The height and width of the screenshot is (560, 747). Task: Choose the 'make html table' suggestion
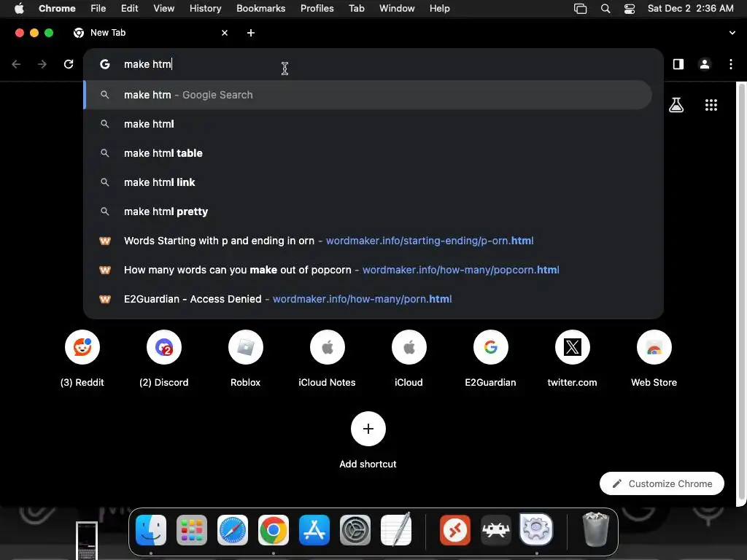point(368,153)
